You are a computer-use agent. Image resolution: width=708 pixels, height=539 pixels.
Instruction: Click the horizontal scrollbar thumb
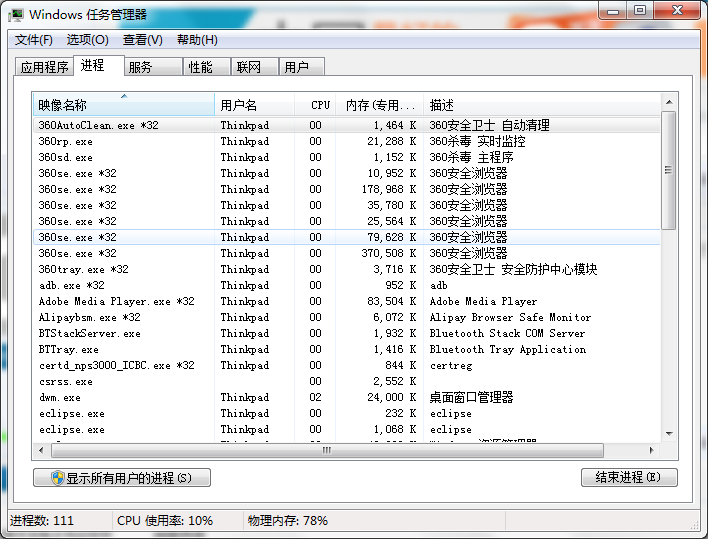point(327,450)
